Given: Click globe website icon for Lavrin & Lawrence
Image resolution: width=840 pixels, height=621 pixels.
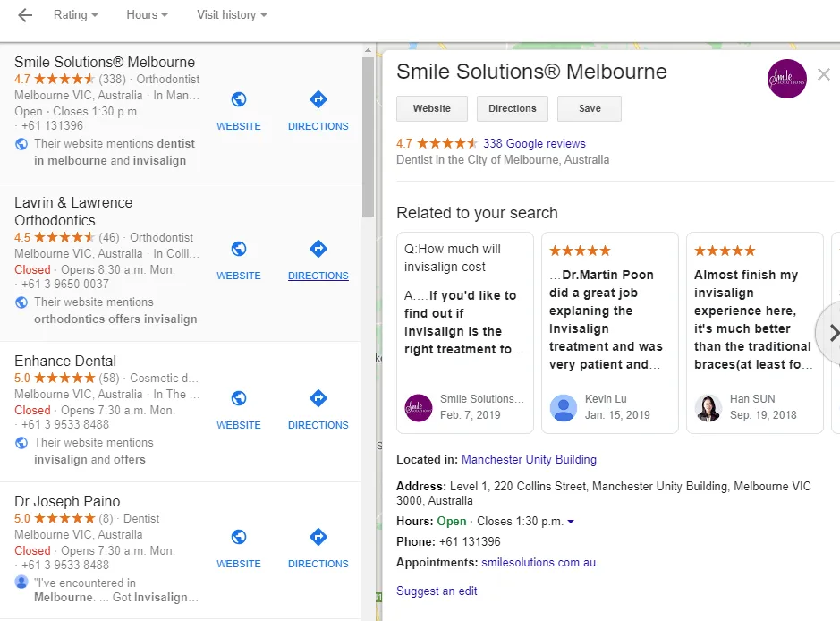Looking at the screenshot, I should (239, 249).
